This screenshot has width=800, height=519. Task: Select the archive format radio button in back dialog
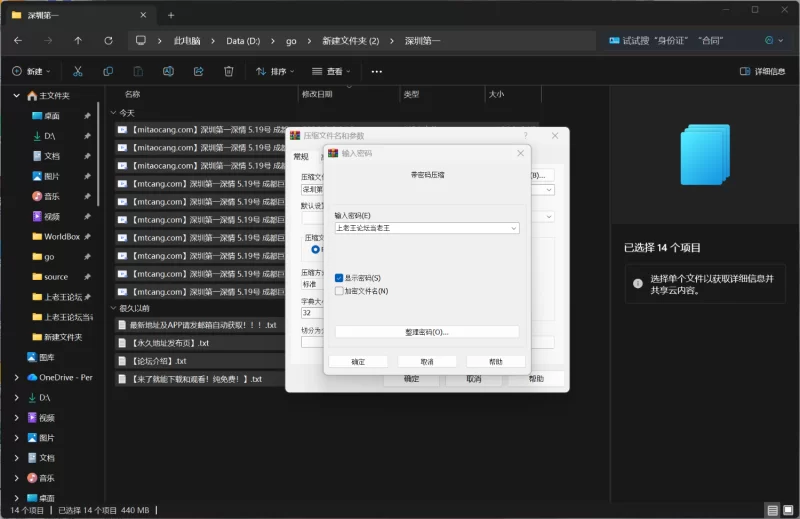tap(315, 249)
